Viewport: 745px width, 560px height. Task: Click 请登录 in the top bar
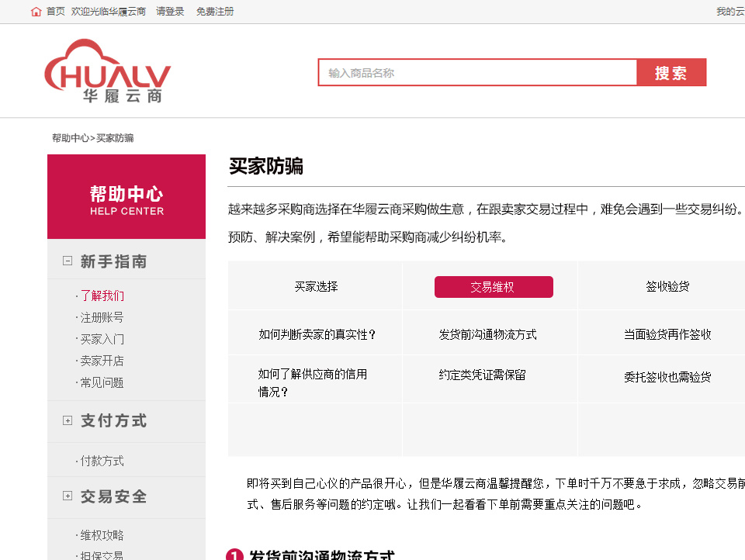click(170, 12)
